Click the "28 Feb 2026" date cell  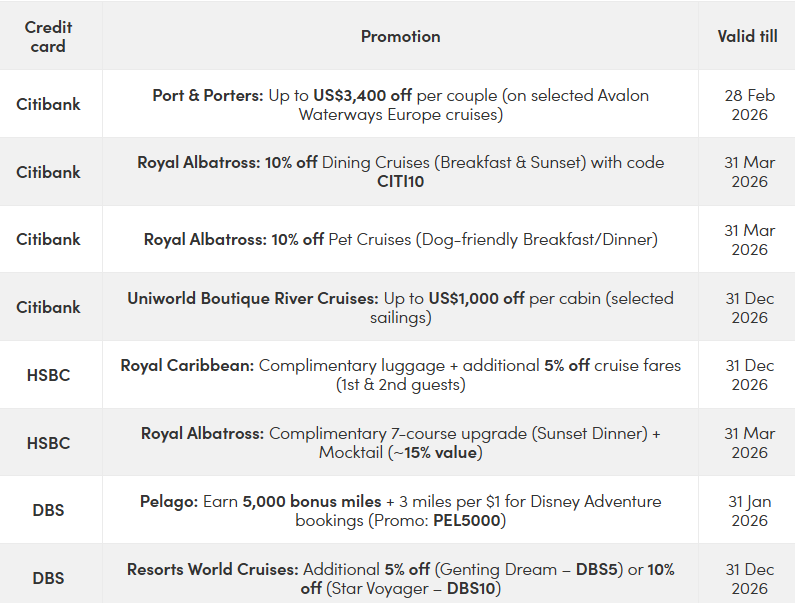pos(749,104)
